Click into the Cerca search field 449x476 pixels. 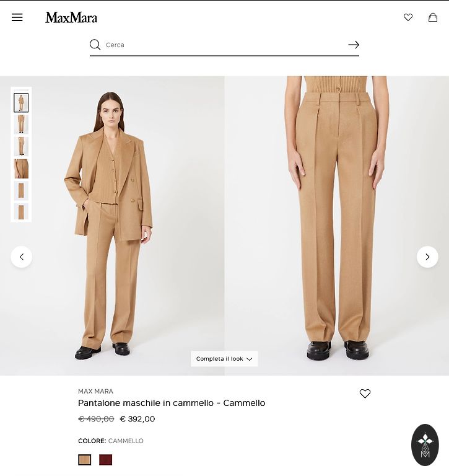(x=224, y=45)
